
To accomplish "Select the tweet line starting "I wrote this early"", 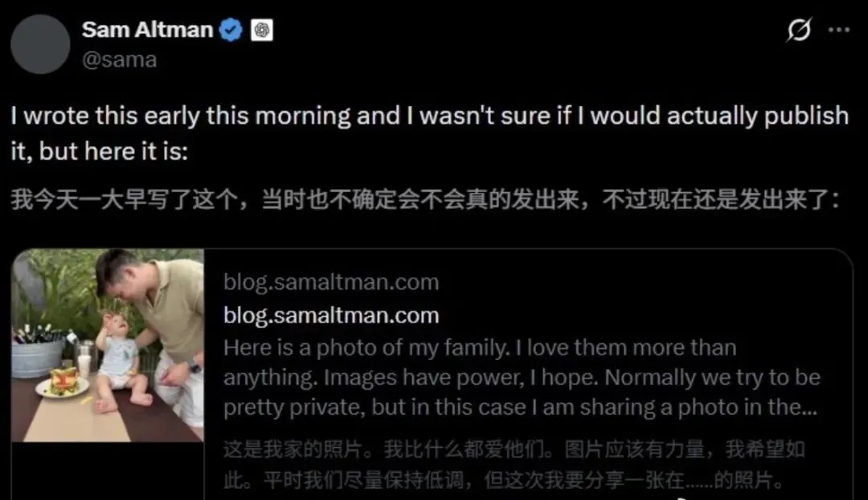I will (429, 116).
